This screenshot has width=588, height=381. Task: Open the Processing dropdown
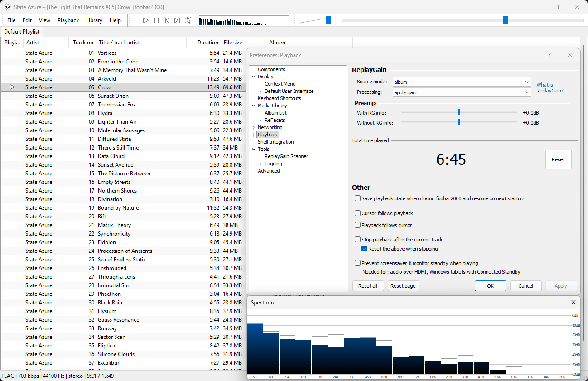click(x=462, y=92)
